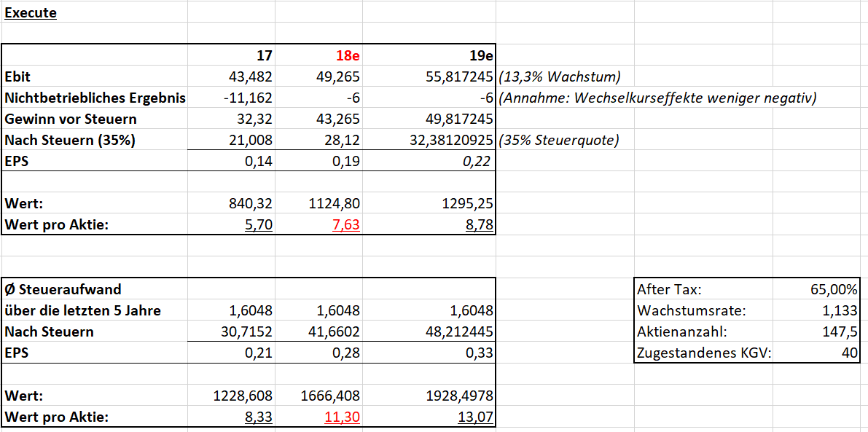Select the underlined per-share value 5,70
This screenshot has width=868, height=432.
[x=259, y=226]
